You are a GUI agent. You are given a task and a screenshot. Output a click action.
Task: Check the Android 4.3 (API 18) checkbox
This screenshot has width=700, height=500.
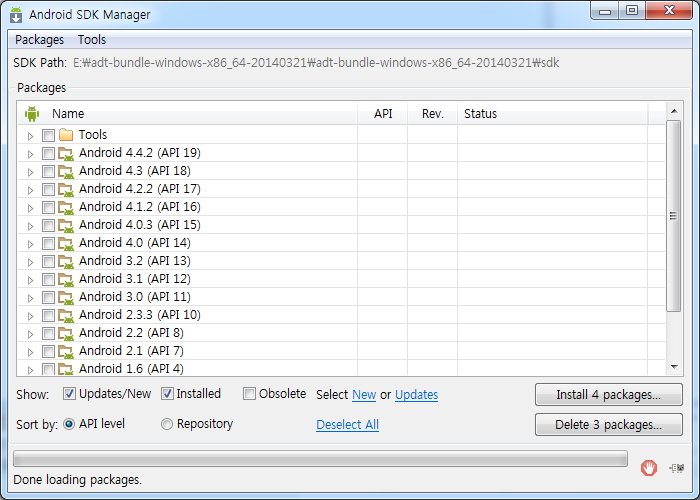point(48,171)
